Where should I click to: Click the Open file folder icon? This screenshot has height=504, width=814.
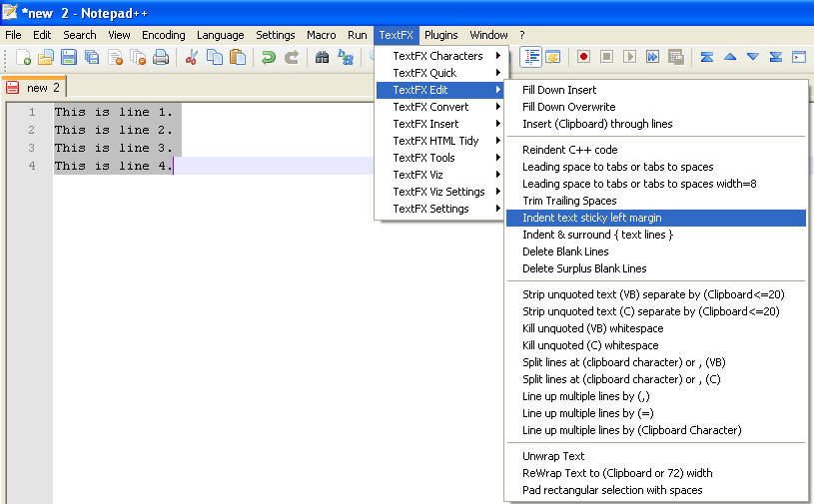pos(46,57)
